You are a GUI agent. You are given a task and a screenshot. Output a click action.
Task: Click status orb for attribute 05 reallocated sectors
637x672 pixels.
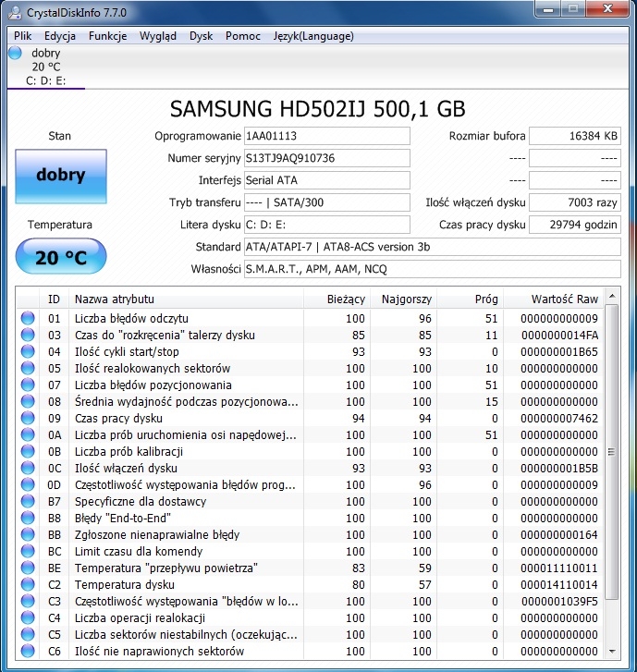(x=28, y=368)
